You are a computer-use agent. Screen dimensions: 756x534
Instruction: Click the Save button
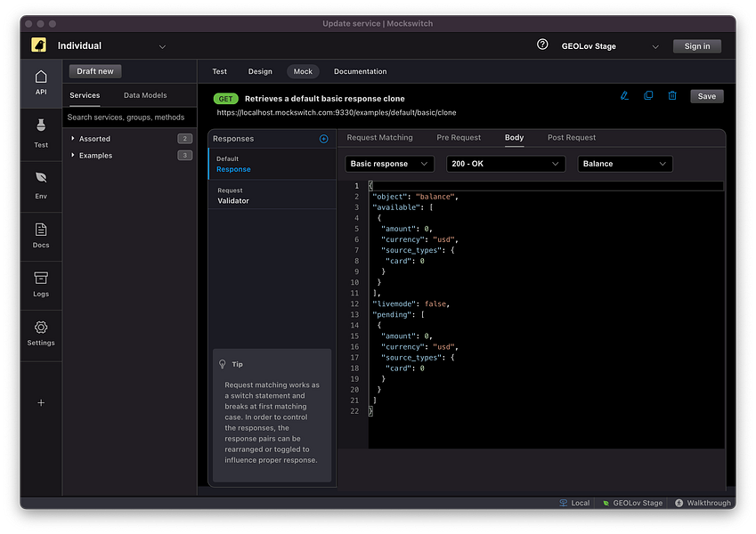pyautogui.click(x=707, y=96)
